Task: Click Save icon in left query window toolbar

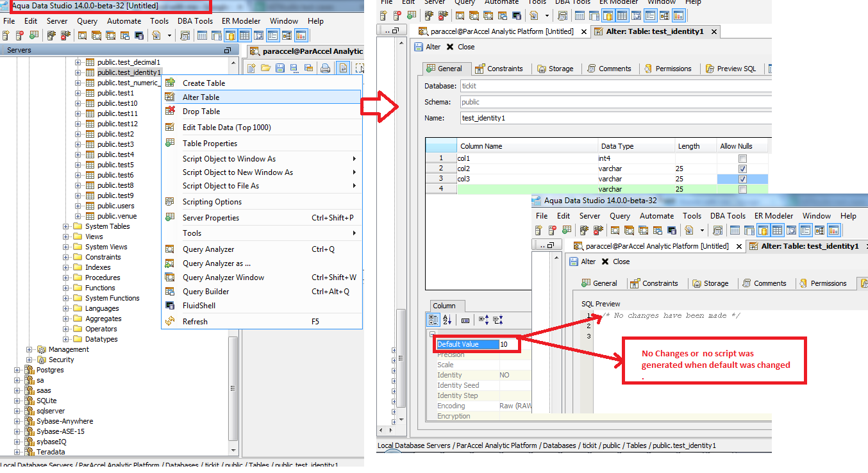Action: click(280, 68)
